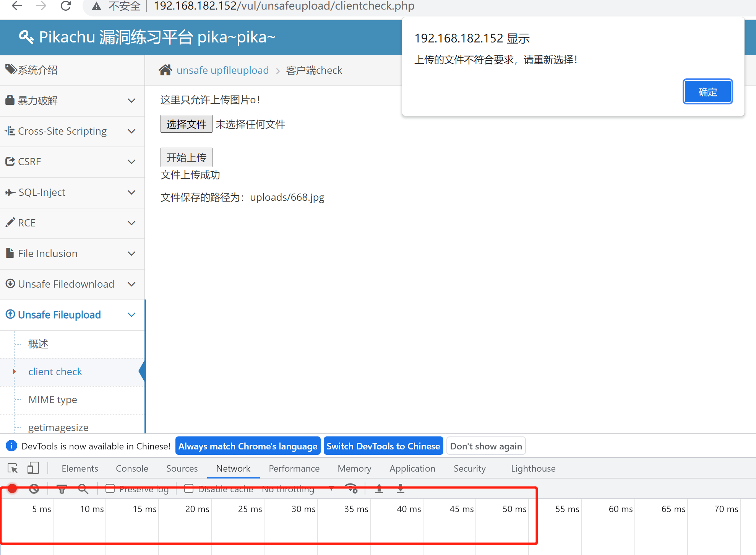Click the inspect element picker icon
Viewport: 756px width, 555px height.
pyautogui.click(x=13, y=468)
